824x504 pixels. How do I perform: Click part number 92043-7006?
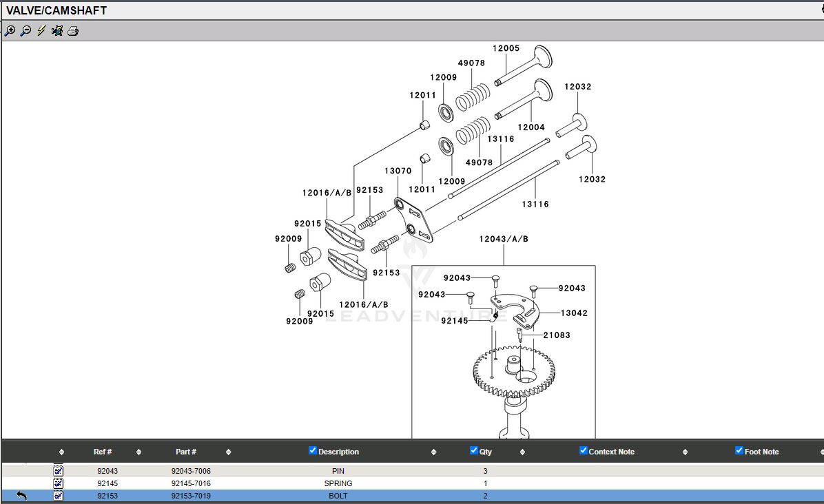[191, 471]
